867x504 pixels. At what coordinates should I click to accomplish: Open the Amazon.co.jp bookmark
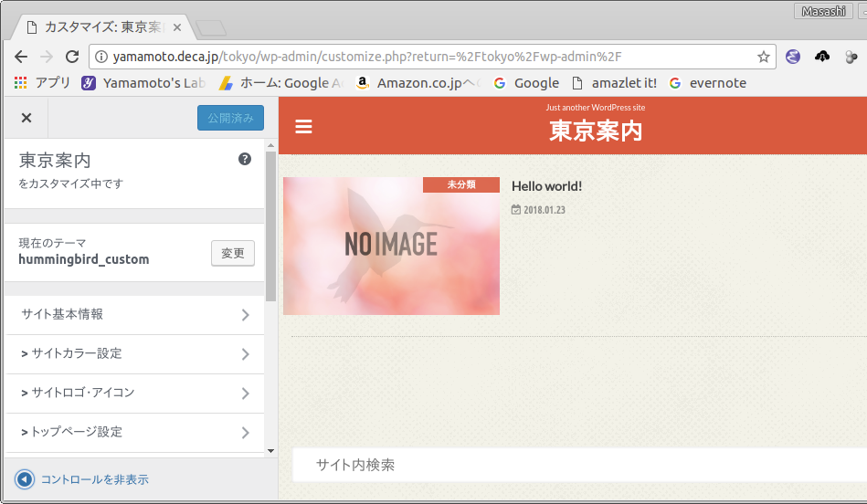pos(418,83)
